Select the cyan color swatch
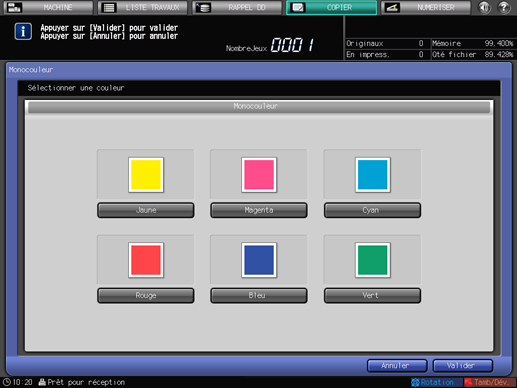The height and width of the screenshot is (388, 517). click(372, 175)
